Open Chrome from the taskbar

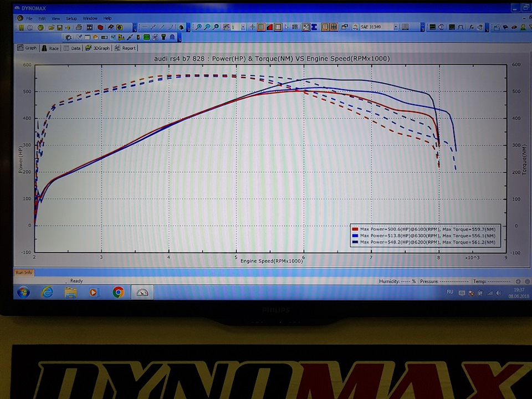click(118, 292)
